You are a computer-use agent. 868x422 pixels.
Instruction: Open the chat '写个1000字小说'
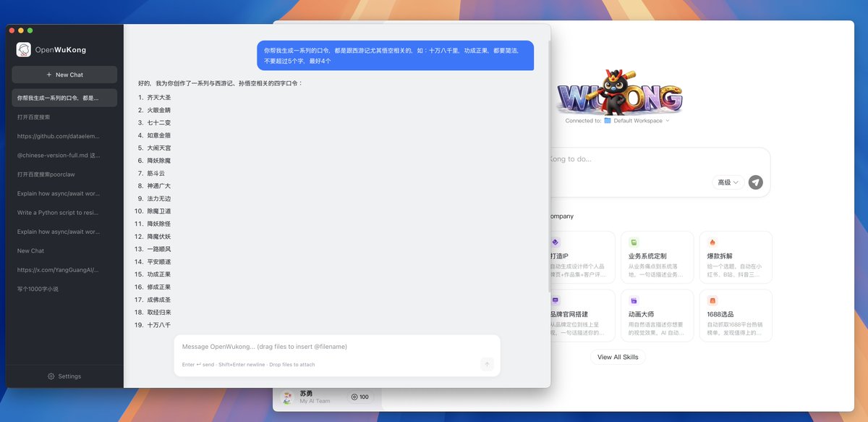[64, 289]
